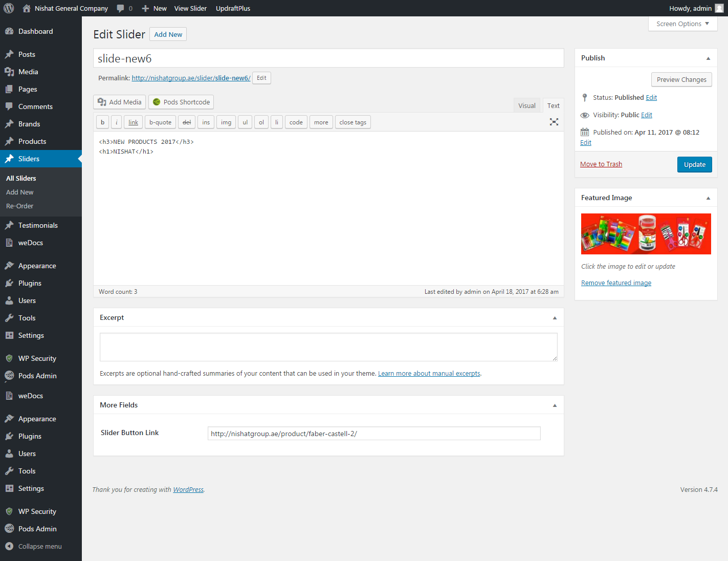Screen dimensions: 728x561
Task: Collapse the admin sidebar menu
Action: pyautogui.click(x=40, y=546)
